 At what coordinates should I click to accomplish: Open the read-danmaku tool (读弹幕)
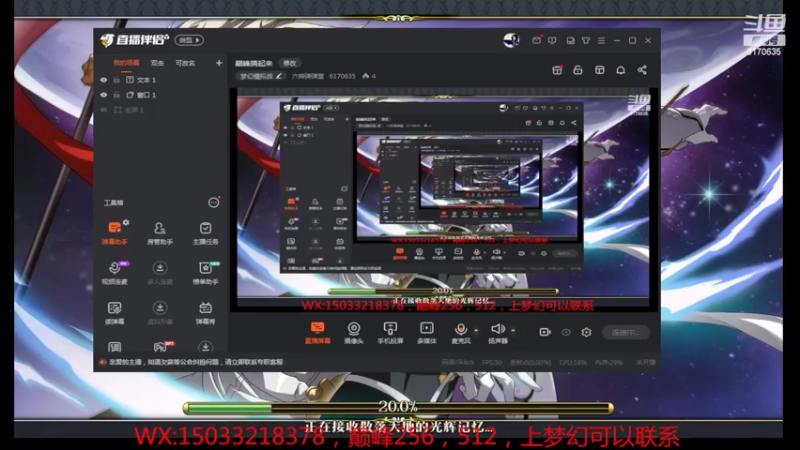[115, 312]
